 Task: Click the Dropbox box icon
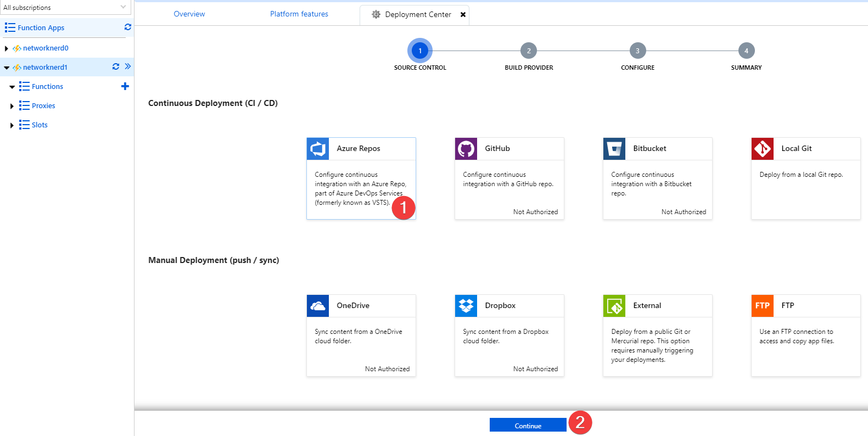click(x=466, y=306)
